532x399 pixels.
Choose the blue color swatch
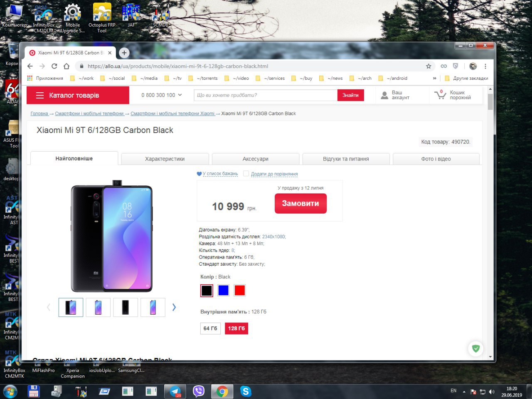[223, 290]
